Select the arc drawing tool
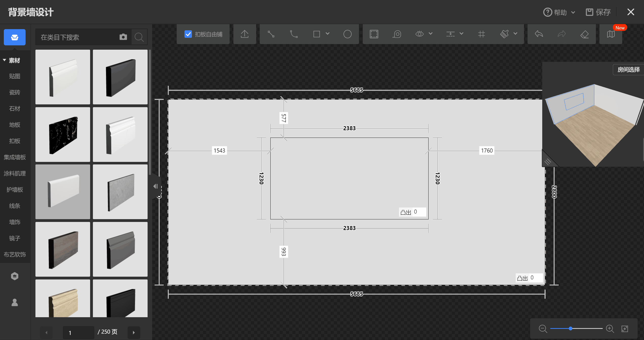 (294, 34)
